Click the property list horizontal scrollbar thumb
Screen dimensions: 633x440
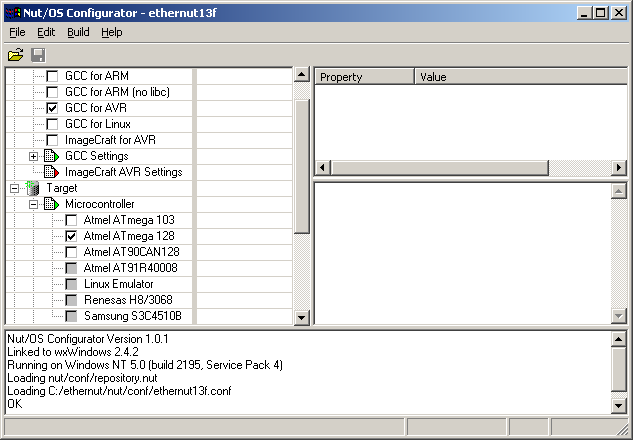click(439, 168)
